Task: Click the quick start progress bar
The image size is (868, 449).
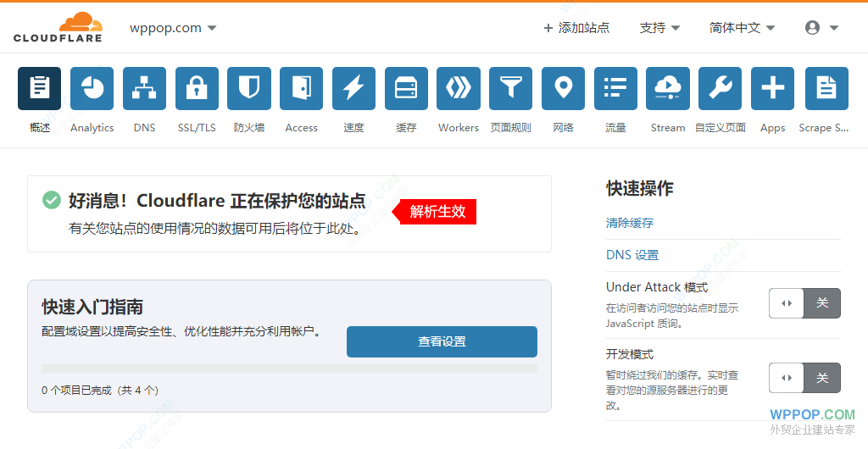Action: tap(289, 369)
